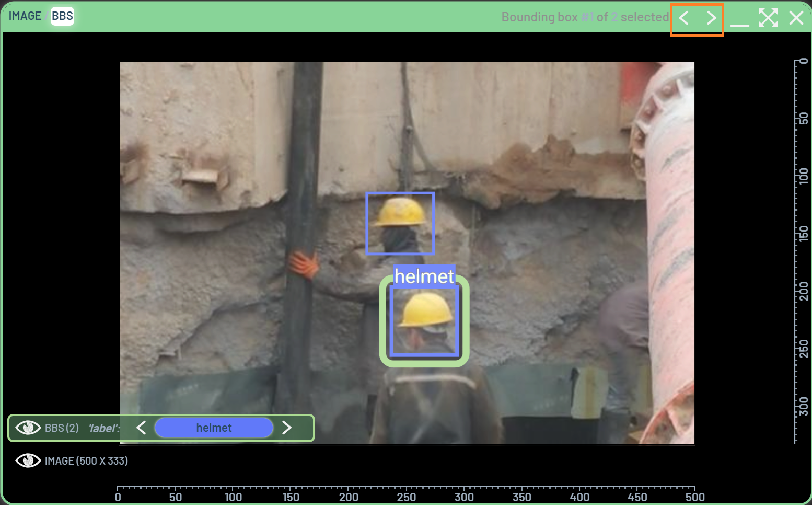Switch to next label value
812x507 pixels.
(286, 428)
